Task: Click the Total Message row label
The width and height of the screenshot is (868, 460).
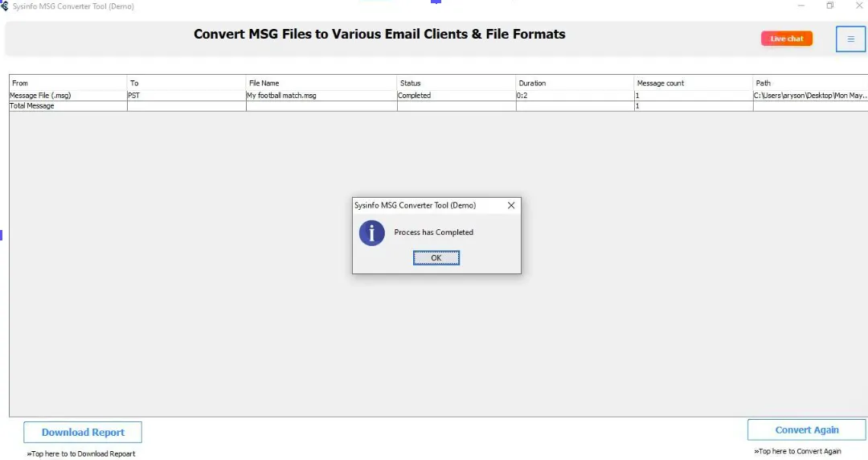Action: (68, 106)
